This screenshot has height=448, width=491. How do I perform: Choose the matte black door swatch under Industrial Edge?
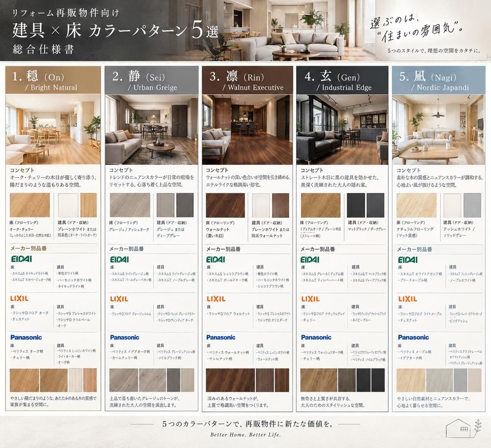[356, 205]
